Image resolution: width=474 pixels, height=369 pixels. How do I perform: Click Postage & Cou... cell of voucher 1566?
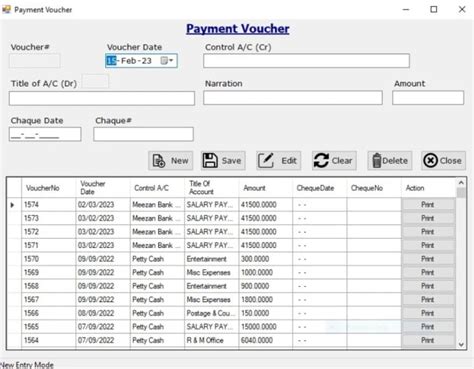click(x=212, y=313)
